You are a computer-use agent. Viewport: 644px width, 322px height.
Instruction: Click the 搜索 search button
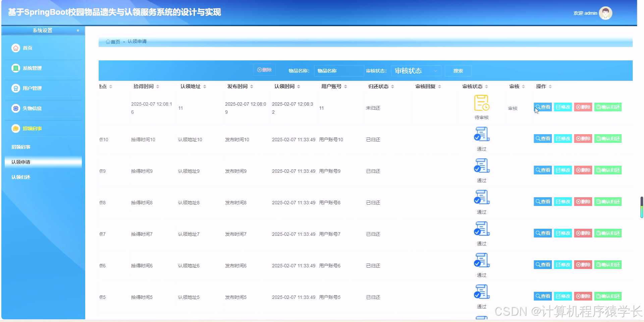[458, 71]
